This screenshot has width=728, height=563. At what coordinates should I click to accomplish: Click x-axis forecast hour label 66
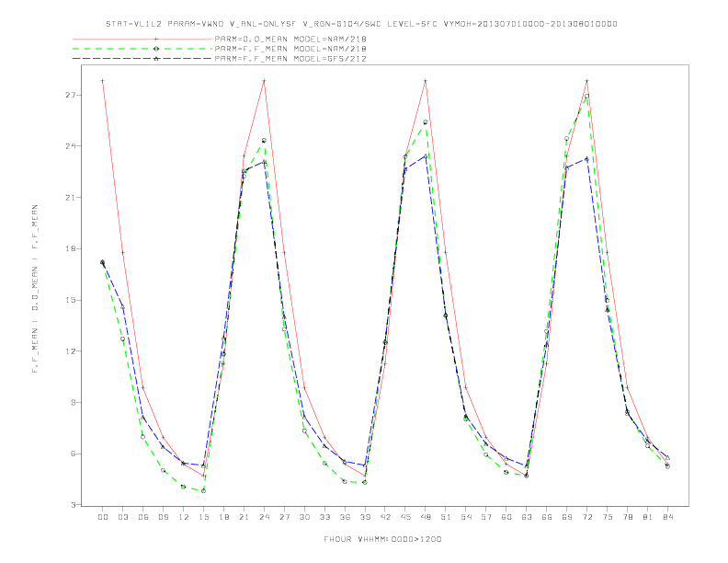(x=547, y=517)
